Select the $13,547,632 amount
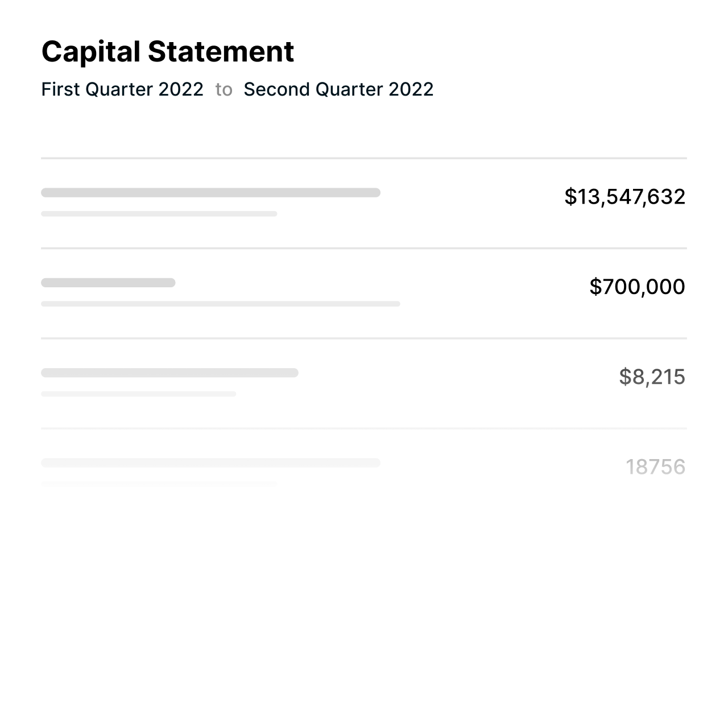This screenshot has width=728, height=706. click(x=625, y=197)
